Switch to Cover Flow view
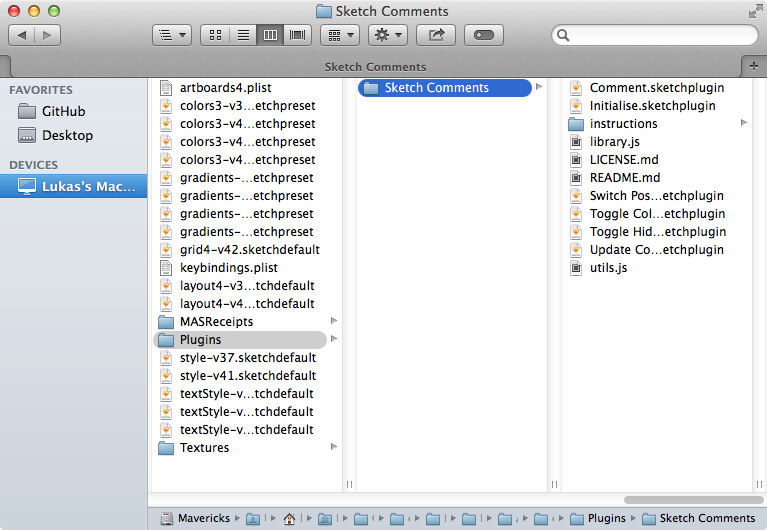This screenshot has width=767, height=530. pyautogui.click(x=297, y=35)
